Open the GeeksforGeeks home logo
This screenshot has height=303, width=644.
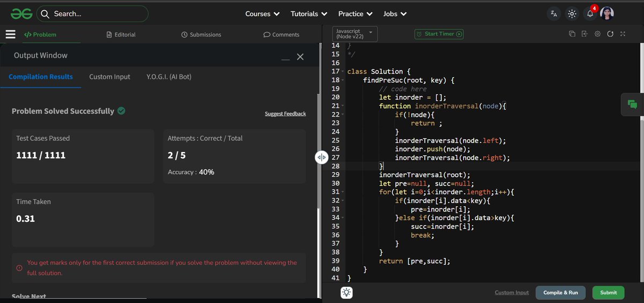[x=21, y=13]
